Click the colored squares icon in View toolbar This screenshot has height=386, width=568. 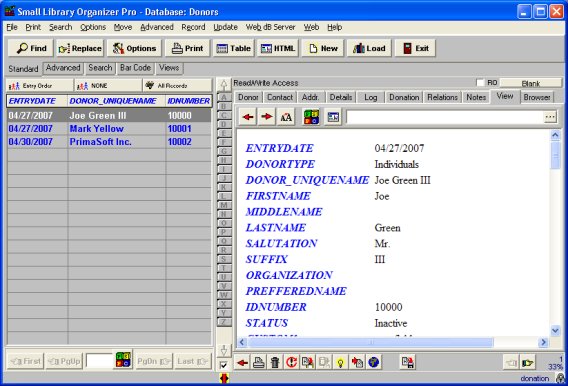pos(311,117)
